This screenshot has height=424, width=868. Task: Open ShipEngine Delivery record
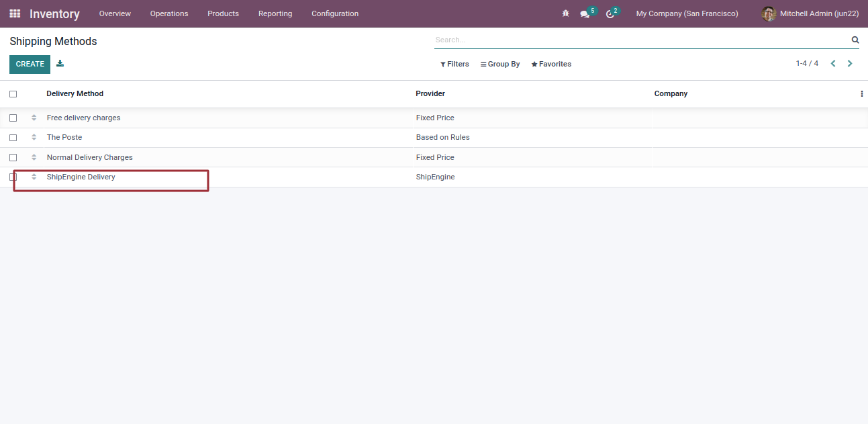(x=81, y=177)
